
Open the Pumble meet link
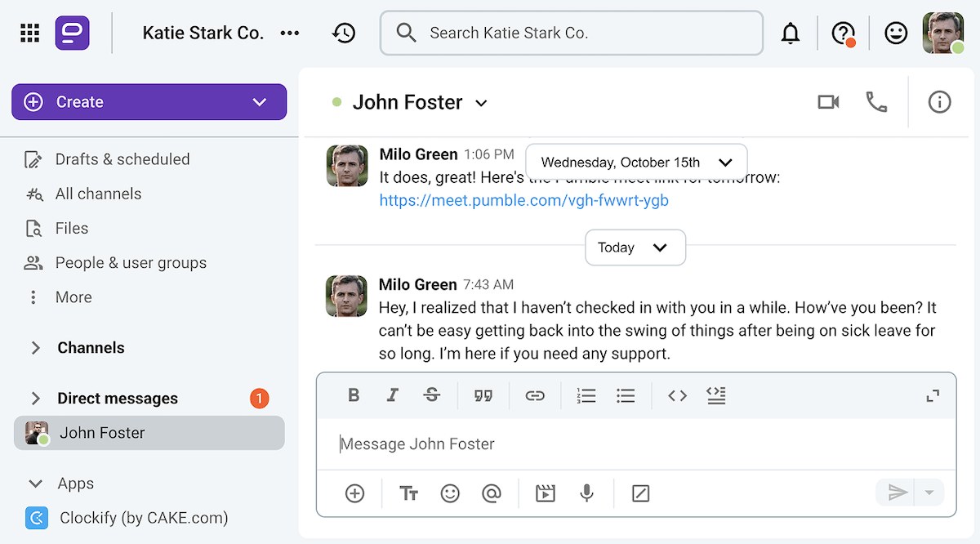tap(523, 199)
